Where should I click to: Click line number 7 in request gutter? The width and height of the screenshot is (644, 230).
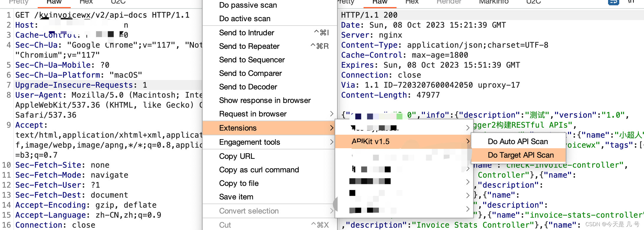point(9,85)
